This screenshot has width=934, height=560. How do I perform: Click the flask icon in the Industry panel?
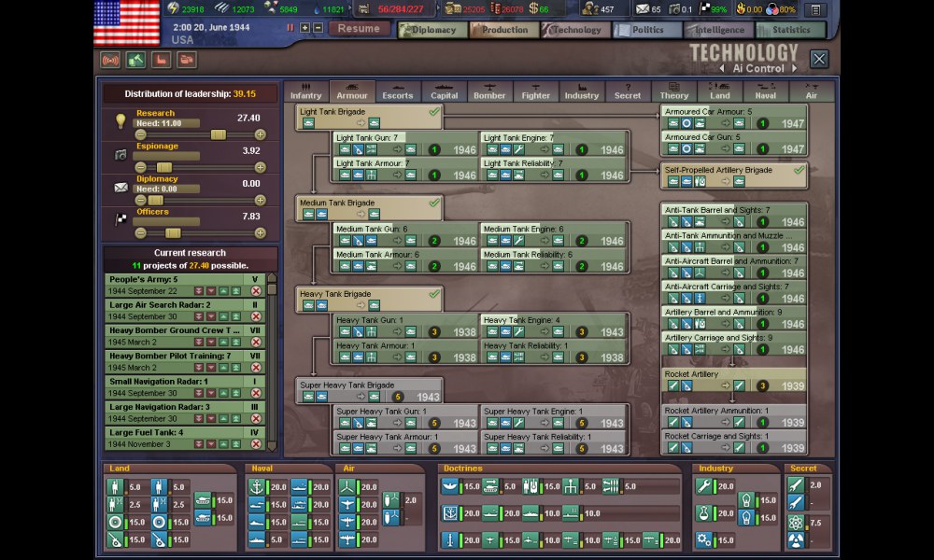click(704, 513)
